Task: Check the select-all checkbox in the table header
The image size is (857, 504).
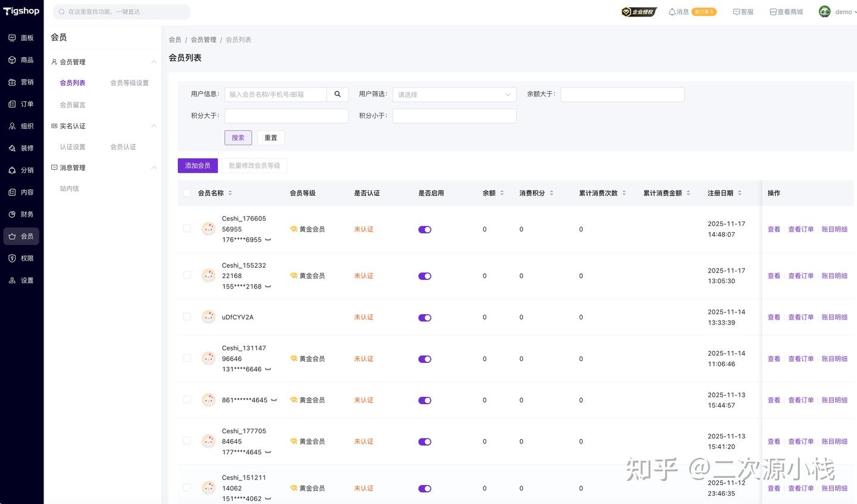Action: [x=187, y=193]
